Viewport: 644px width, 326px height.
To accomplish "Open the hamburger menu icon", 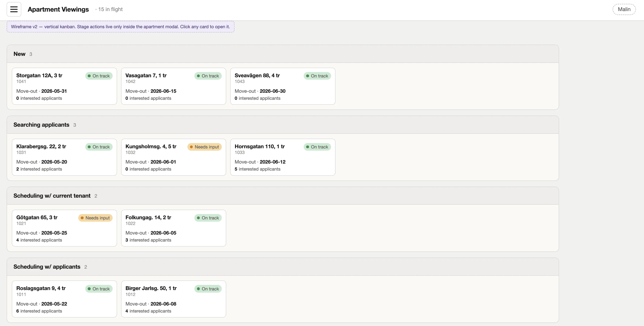I will pyautogui.click(x=14, y=9).
